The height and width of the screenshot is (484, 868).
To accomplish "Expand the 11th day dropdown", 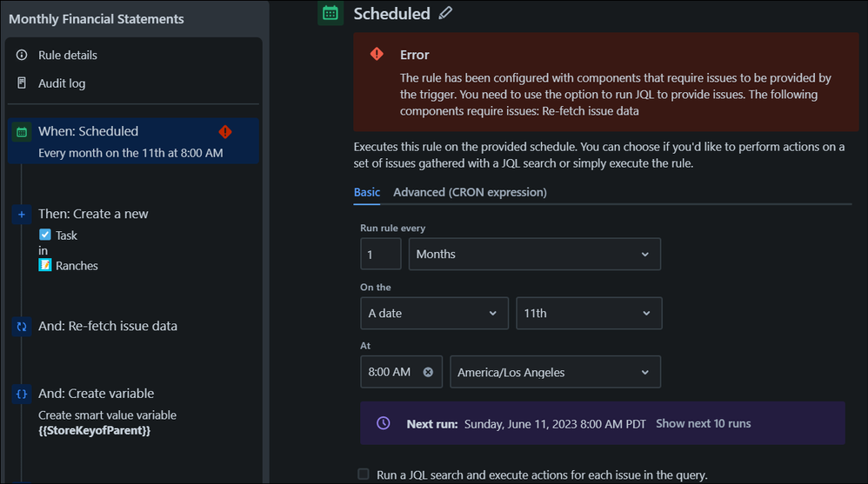I will [x=589, y=313].
